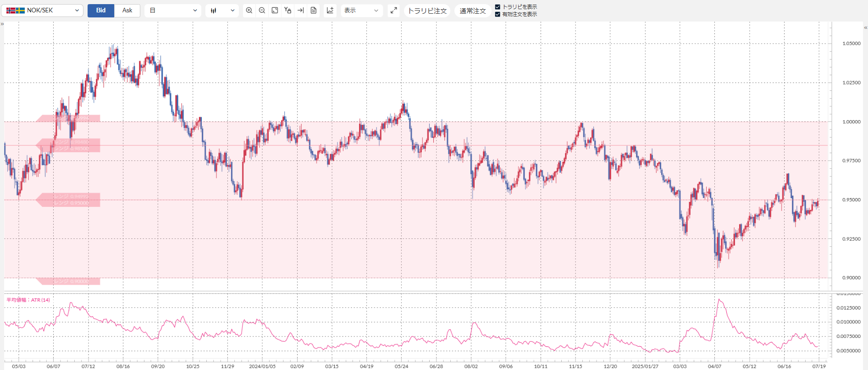Uncheck トラリピを表示 checkbox
The height and width of the screenshot is (370, 868).
pos(498,7)
